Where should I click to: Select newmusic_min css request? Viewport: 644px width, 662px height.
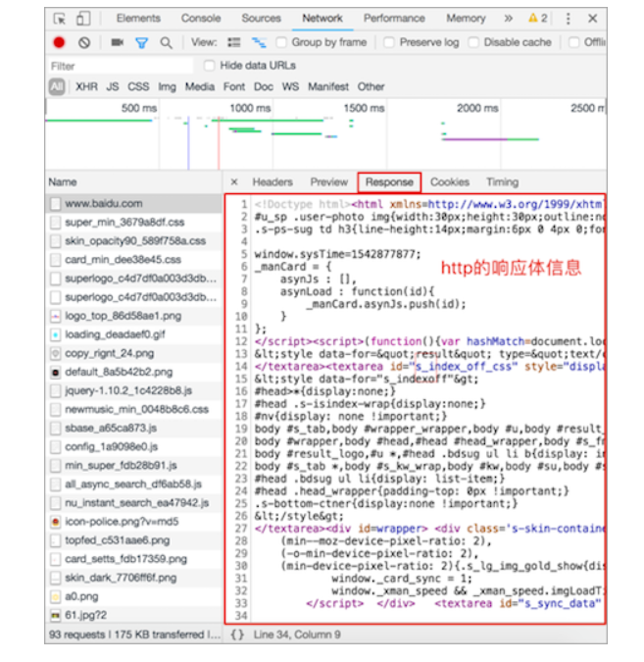click(x=133, y=409)
